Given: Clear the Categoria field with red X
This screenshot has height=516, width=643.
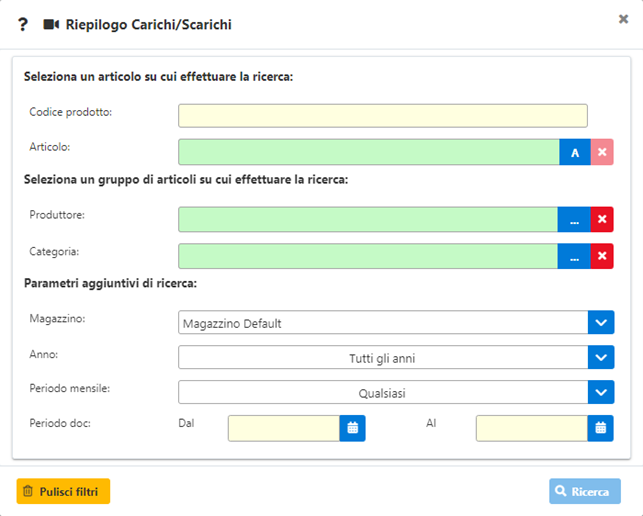Looking at the screenshot, I should pos(602,256).
